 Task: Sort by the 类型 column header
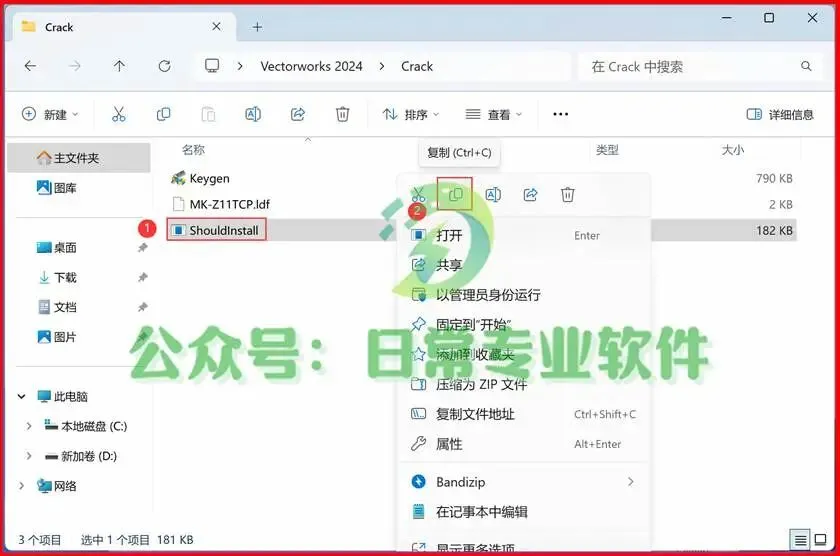pyautogui.click(x=607, y=149)
